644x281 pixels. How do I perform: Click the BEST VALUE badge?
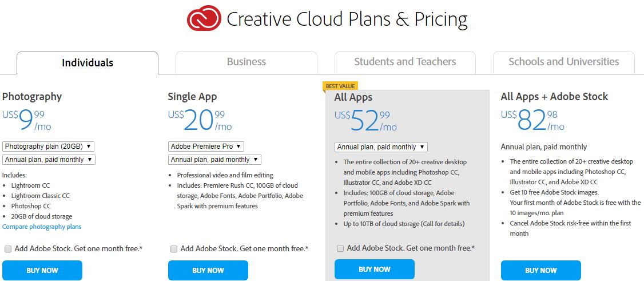(340, 86)
